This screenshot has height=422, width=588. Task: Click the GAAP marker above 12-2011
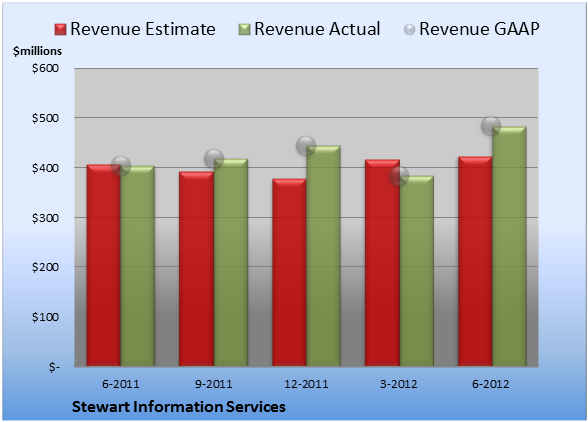pyautogui.click(x=306, y=146)
